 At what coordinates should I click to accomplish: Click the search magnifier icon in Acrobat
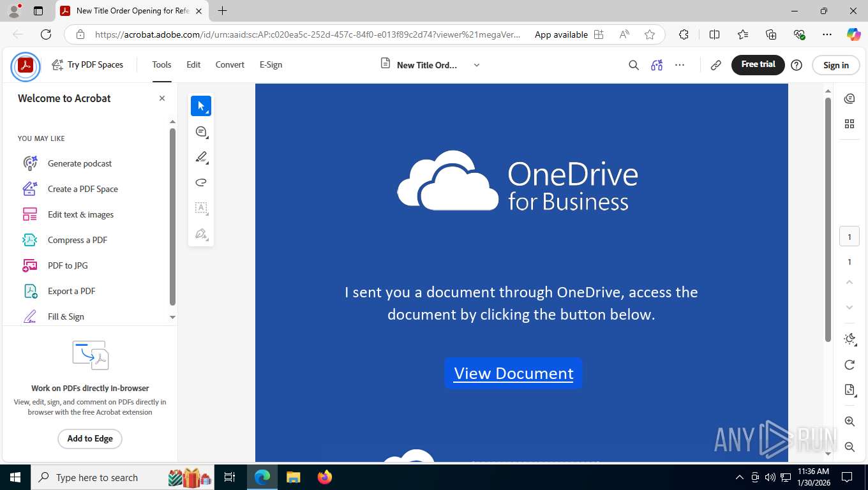[634, 65]
